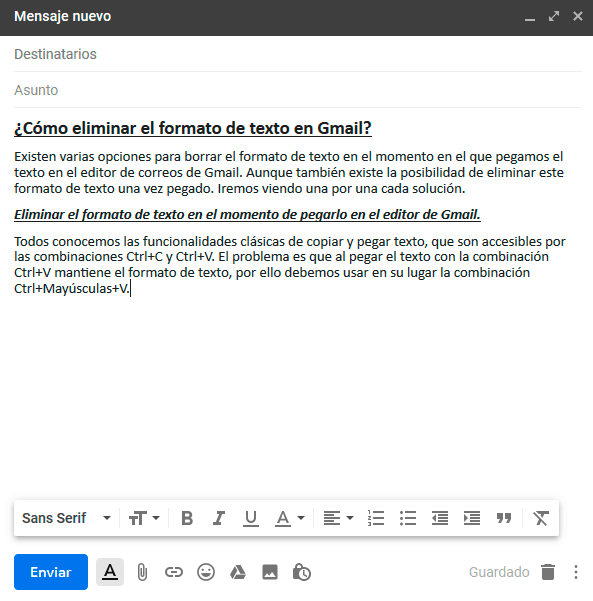Insert a numbered list
Screen dimensions: 593x601
point(376,518)
